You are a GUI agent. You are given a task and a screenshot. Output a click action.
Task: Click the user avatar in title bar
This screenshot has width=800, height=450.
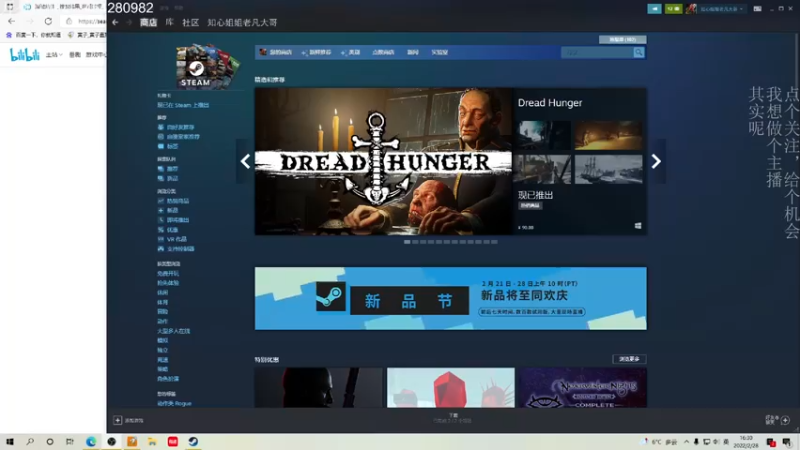[691, 9]
